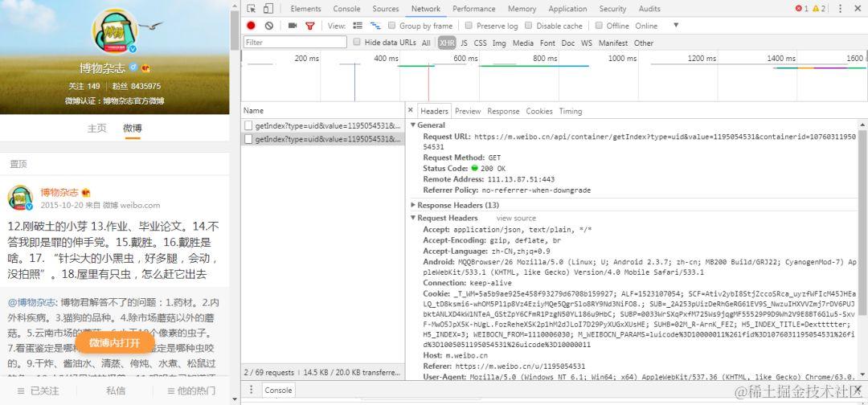Clear the network log icon

click(269, 26)
